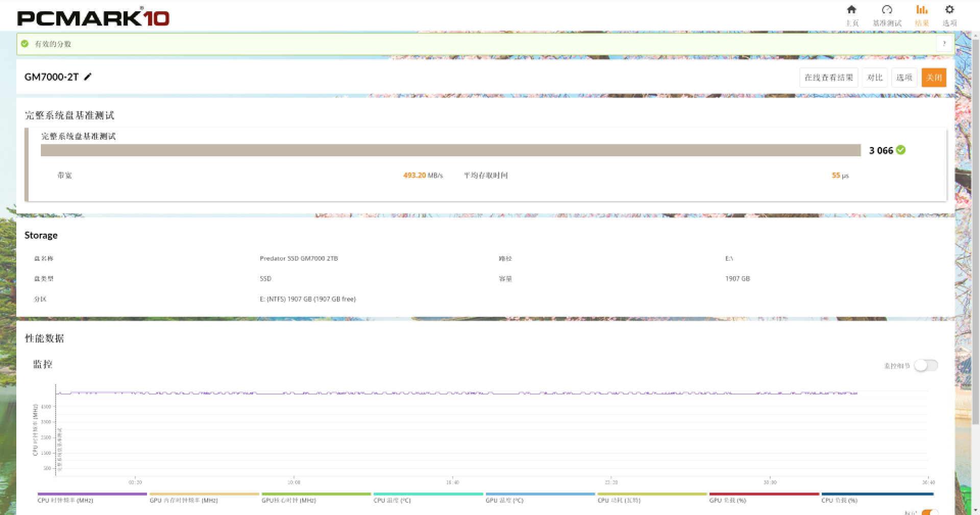Toggle CPU 功耗 (瓦特) yellow legend

652,497
